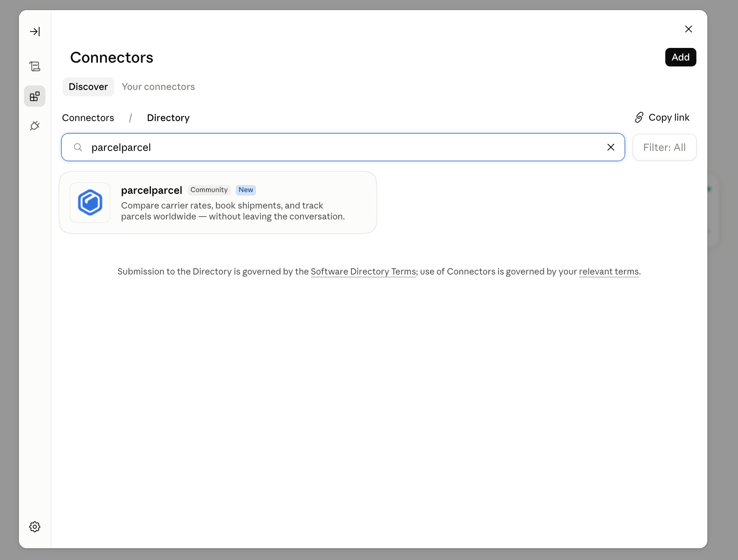The image size is (738, 560).
Task: Open the Filter: All dropdown
Action: tap(664, 147)
